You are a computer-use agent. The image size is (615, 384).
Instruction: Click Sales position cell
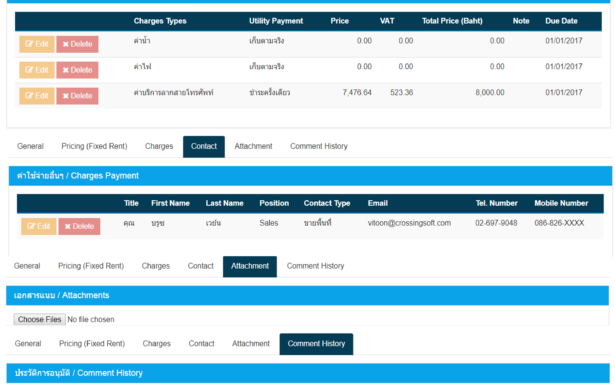(269, 223)
